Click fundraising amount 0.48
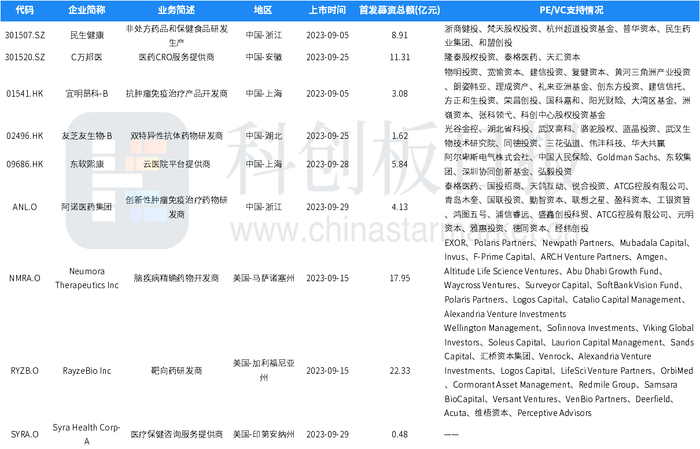 pyautogui.click(x=400, y=434)
